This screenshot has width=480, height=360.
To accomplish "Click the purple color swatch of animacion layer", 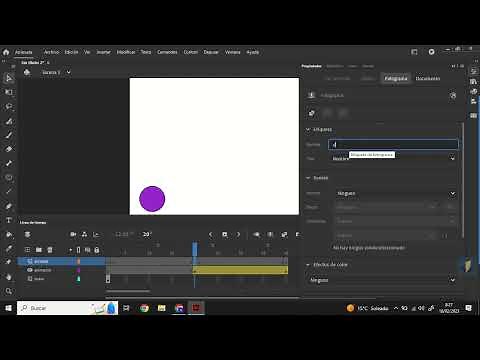I will pos(79,270).
